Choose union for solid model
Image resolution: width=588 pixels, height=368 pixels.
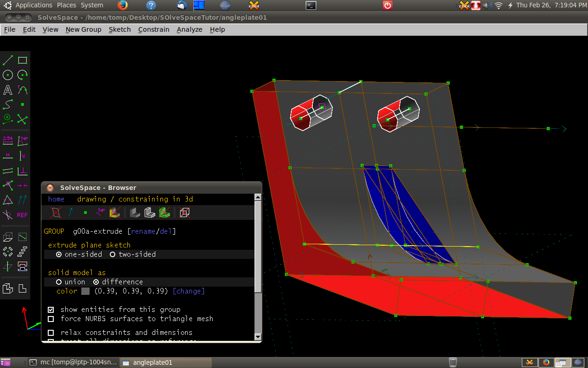59,282
